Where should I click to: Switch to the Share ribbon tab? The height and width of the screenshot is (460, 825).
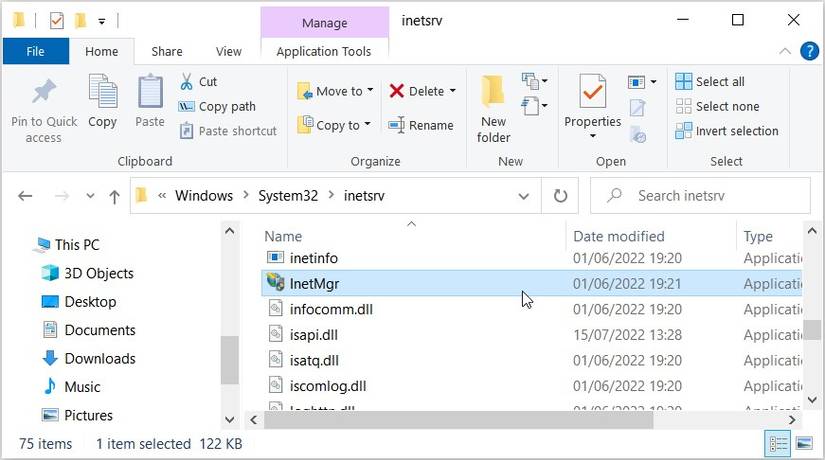tap(167, 52)
